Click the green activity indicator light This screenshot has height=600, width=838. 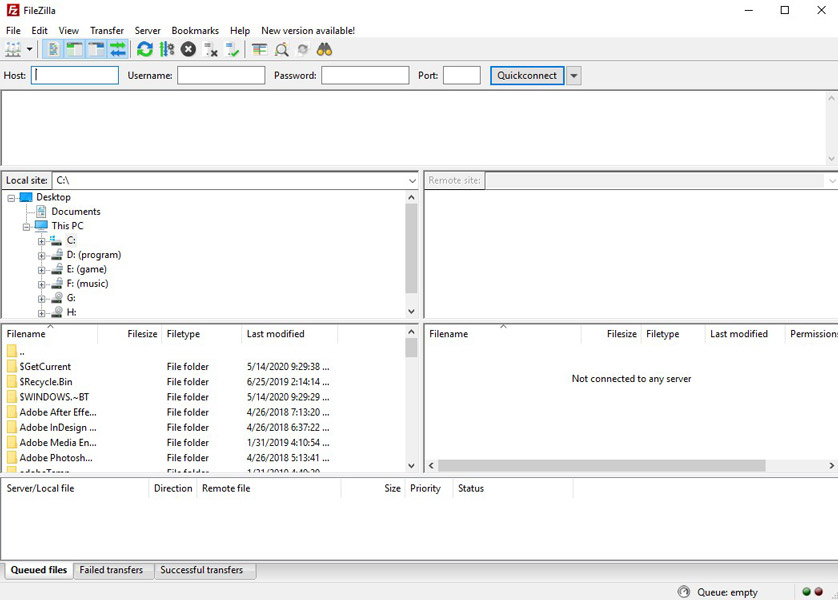806,591
